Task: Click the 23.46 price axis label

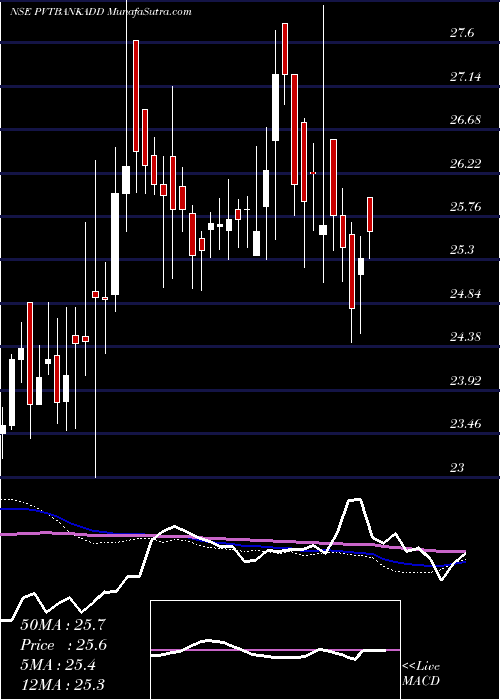Action: click(x=465, y=424)
